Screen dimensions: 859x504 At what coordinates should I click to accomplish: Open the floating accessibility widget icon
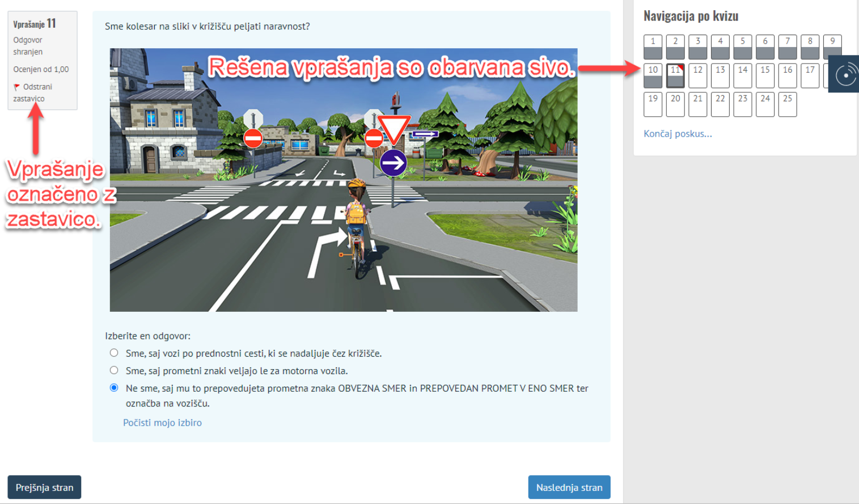845,74
